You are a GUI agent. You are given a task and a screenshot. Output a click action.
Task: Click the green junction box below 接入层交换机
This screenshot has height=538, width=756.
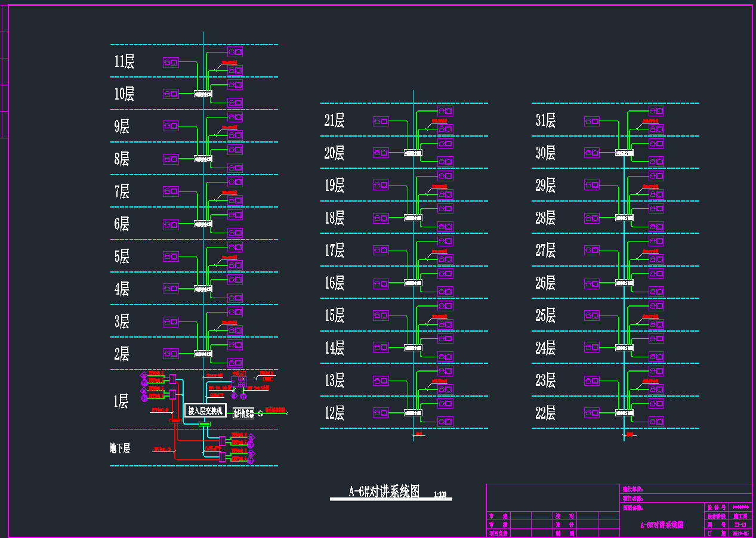[205, 423]
